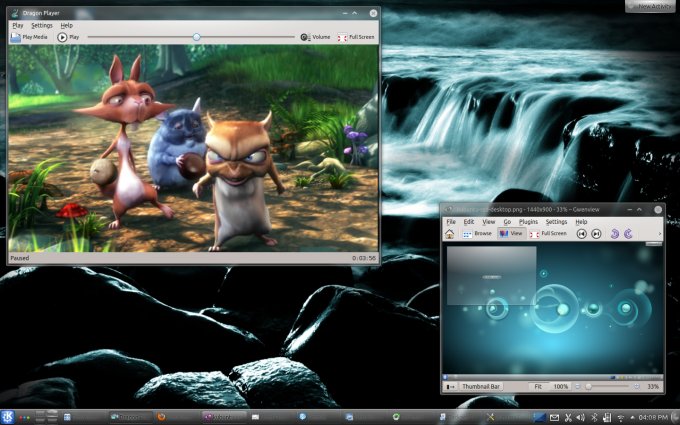Screen dimensions: 680x425
Task: Switch to the Dragon Player taskbar entry
Action: click(131, 417)
